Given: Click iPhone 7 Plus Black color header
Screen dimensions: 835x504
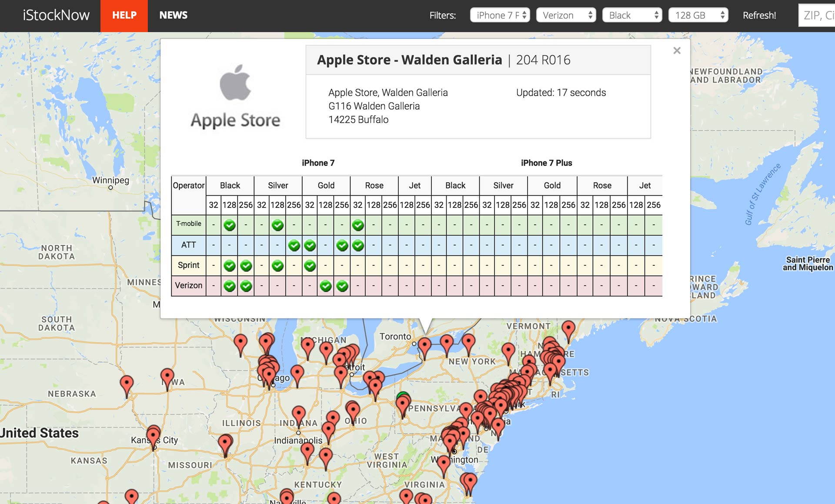Looking at the screenshot, I should click(x=455, y=185).
